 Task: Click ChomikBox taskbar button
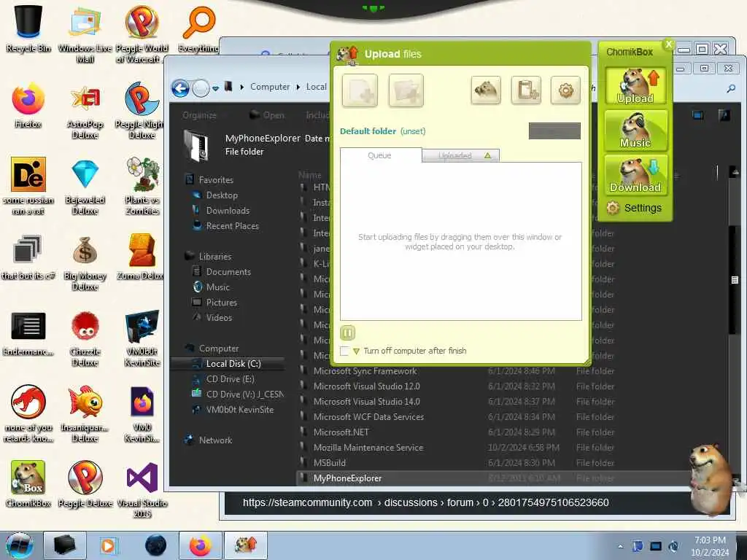pos(246,545)
